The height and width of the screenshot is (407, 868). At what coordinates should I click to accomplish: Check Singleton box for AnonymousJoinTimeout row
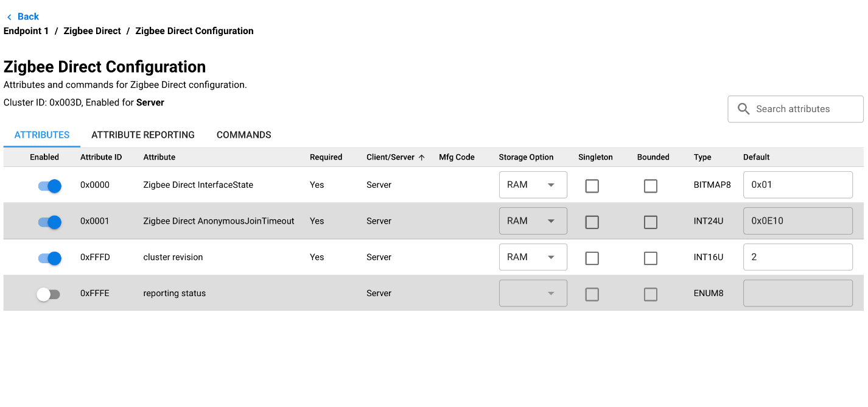pyautogui.click(x=592, y=222)
